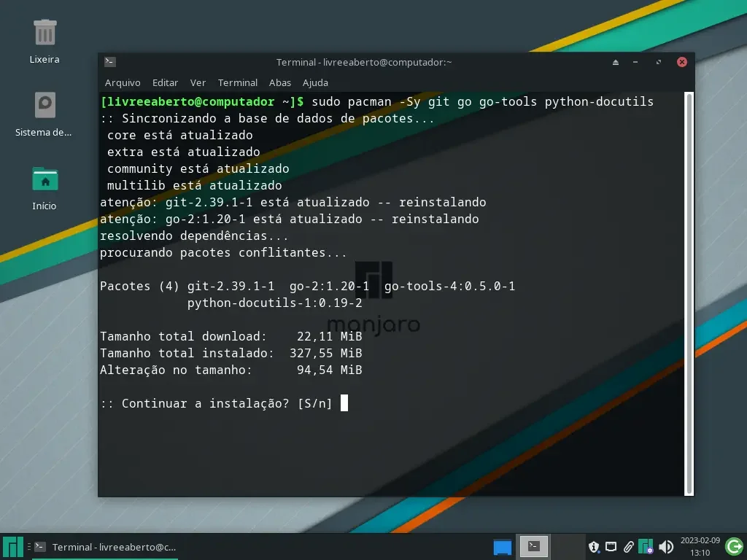Screen dimensions: 747x560
Task: Open the Lixeira trash icon on desktop
Action: pyautogui.click(x=44, y=32)
